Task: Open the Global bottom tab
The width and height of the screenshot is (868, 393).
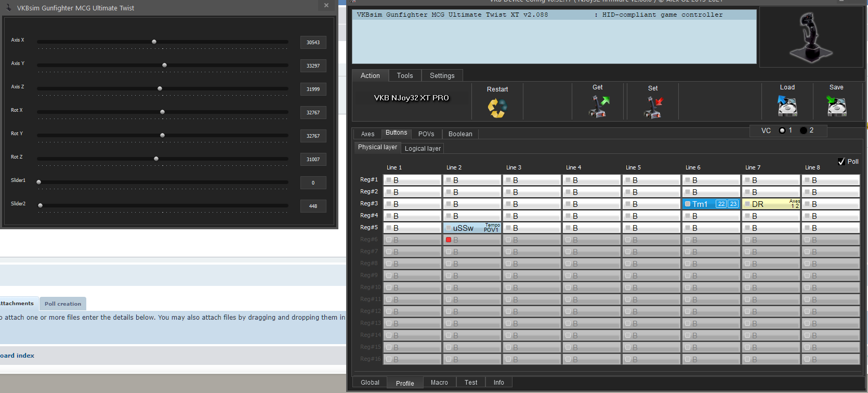Action: point(370,383)
